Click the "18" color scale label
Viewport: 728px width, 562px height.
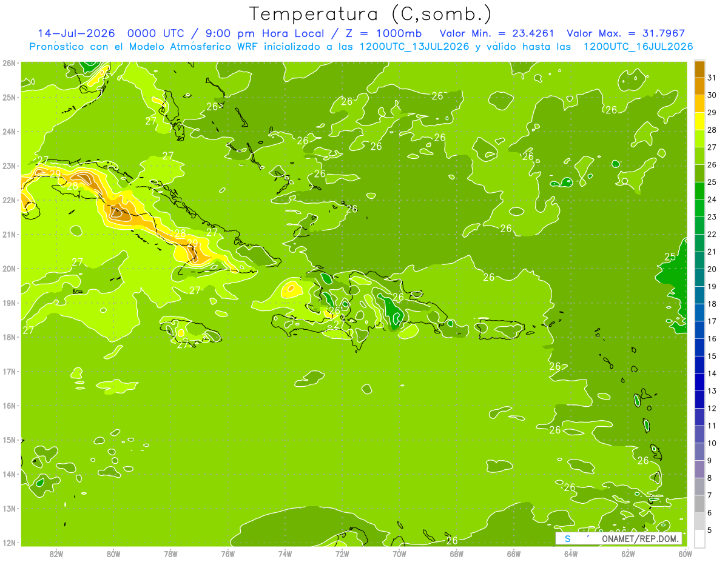(x=712, y=304)
